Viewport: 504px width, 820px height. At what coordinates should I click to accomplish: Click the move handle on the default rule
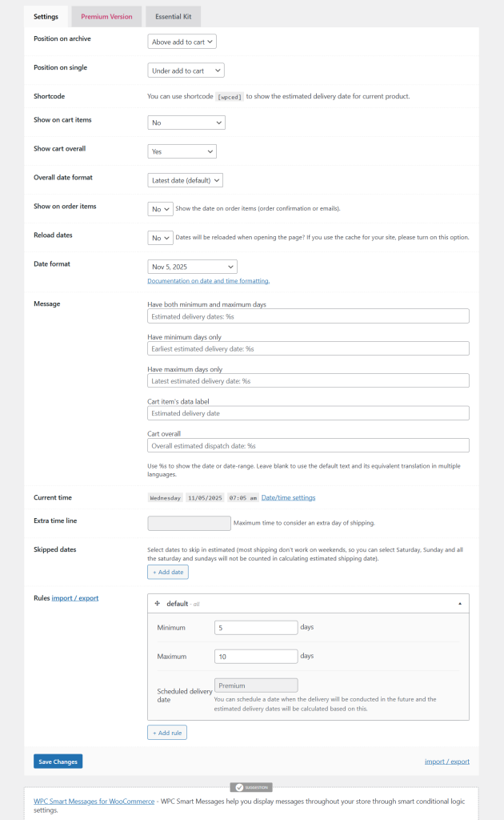tap(158, 602)
